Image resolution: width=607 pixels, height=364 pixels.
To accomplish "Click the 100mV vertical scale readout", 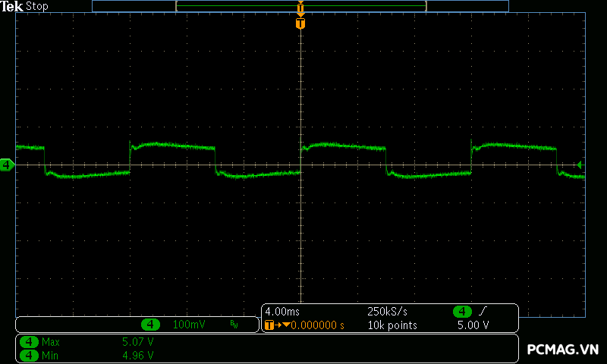I will 188,325.
